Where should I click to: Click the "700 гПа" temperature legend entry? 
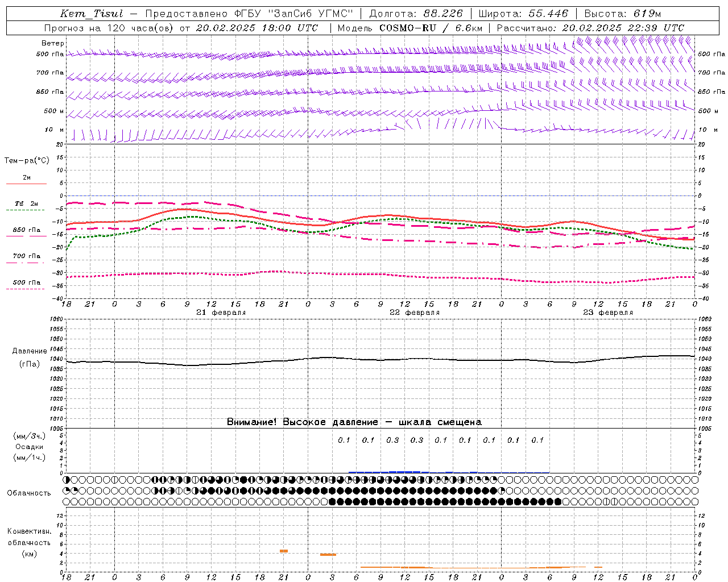tap(27, 256)
